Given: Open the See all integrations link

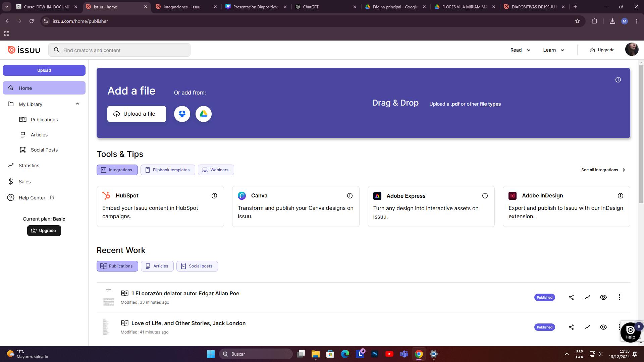Looking at the screenshot, I should [x=603, y=170].
